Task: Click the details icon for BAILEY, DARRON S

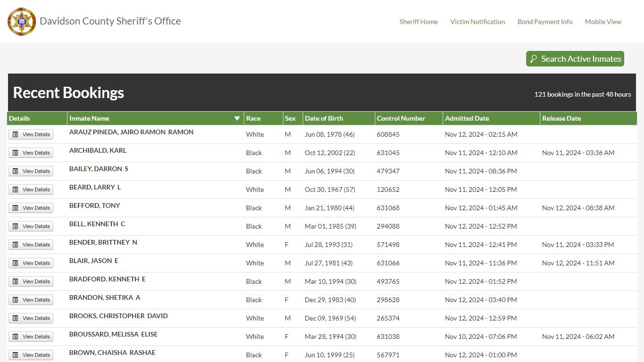Action: 16,171
